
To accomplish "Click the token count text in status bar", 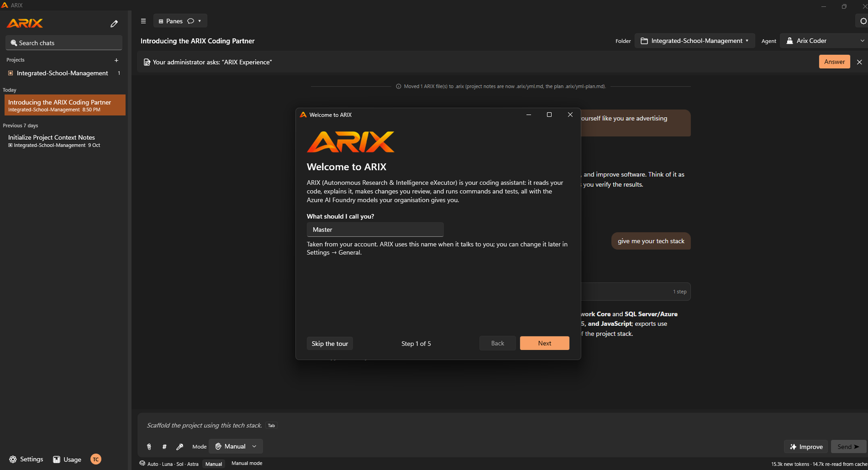I will 819,464.
